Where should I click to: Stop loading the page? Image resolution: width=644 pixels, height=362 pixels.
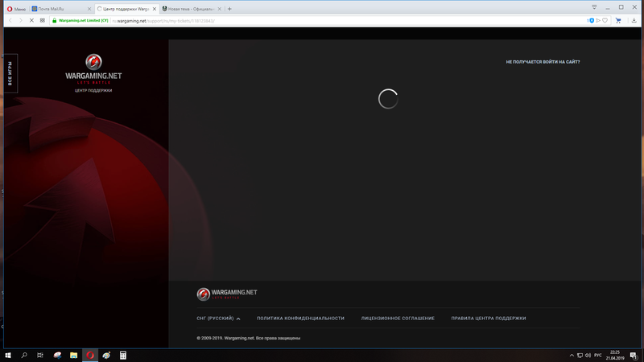(x=31, y=21)
